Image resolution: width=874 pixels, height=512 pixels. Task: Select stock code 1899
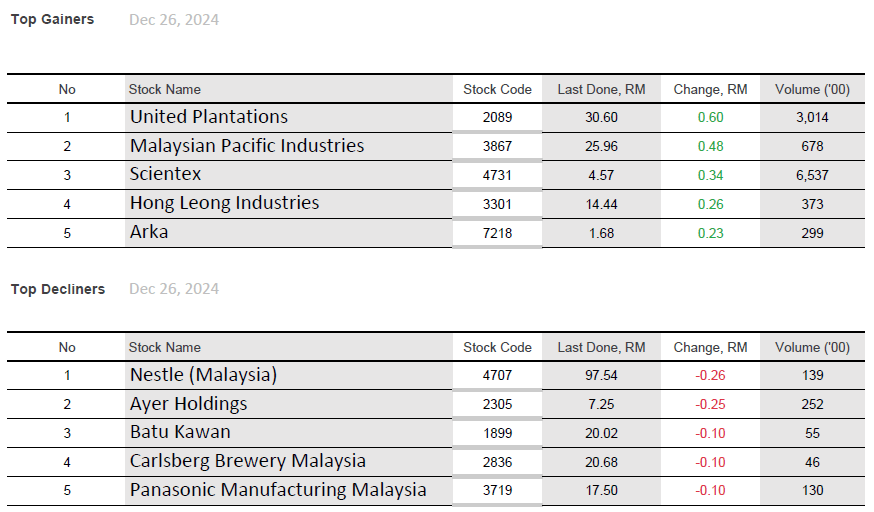click(x=497, y=433)
